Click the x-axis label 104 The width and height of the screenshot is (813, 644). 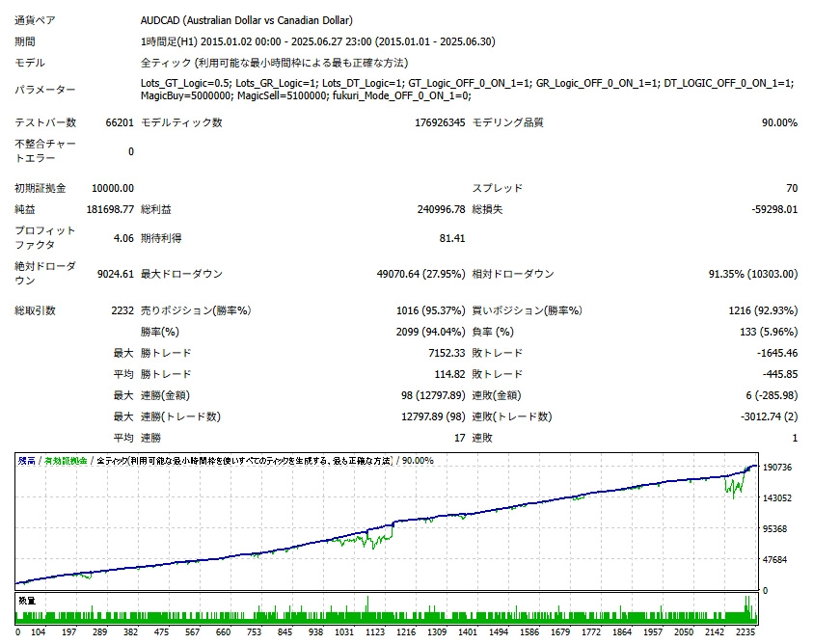(x=38, y=632)
